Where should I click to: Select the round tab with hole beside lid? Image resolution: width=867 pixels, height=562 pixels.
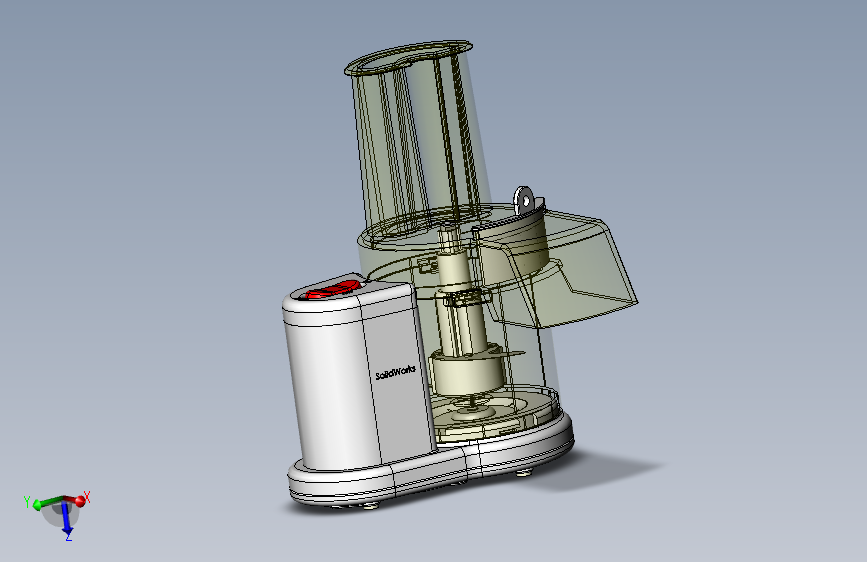coord(524,200)
